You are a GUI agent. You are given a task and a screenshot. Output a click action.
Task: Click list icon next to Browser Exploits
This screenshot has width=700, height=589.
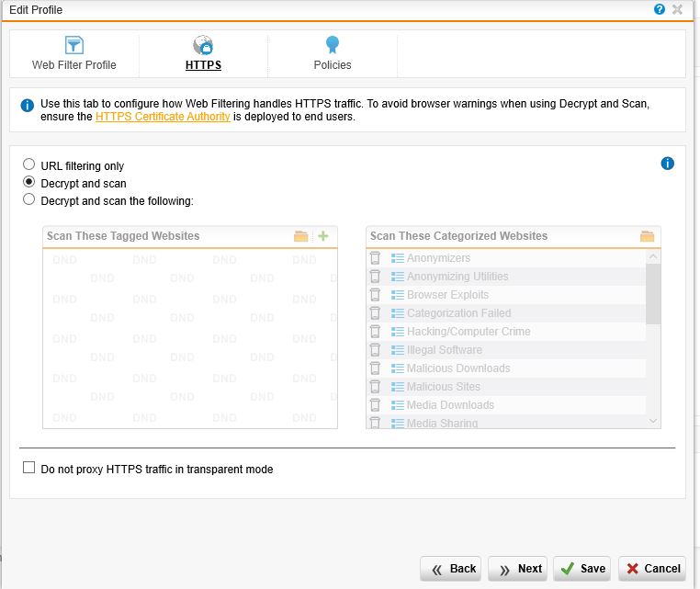398,295
